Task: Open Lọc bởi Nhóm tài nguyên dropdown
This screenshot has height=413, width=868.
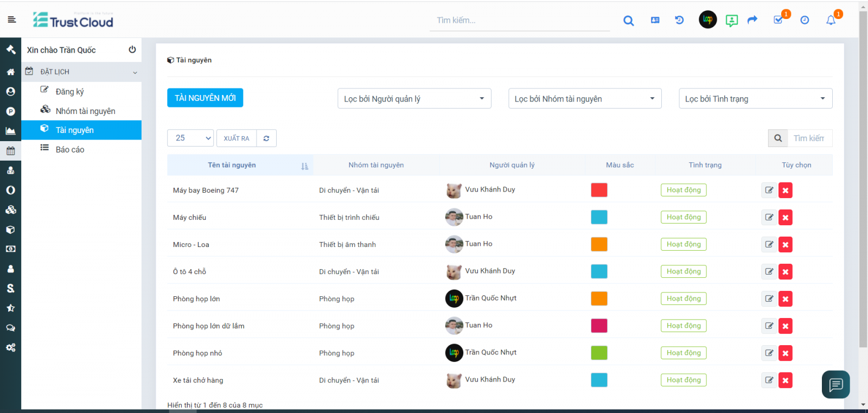Action: pyautogui.click(x=584, y=99)
